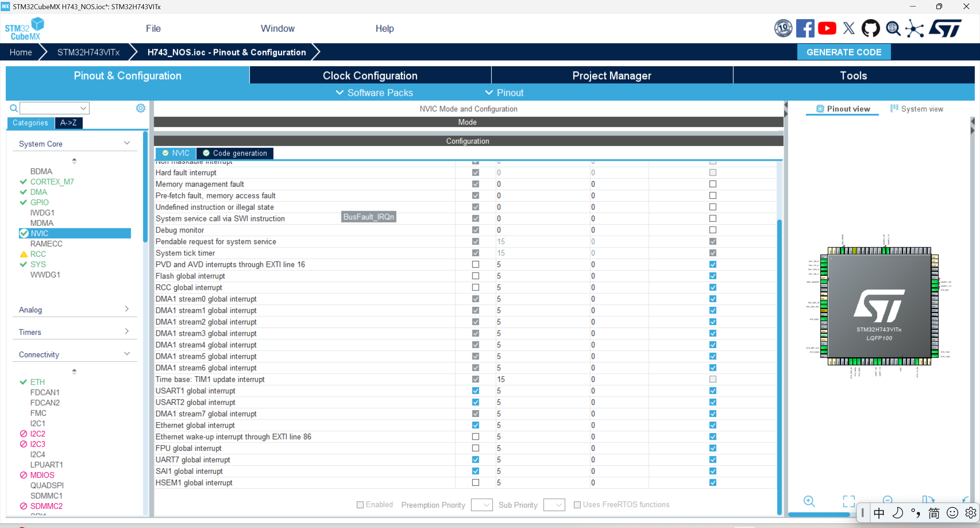Click the ST logo in the header
This screenshot has height=528, width=980.
tap(945, 28)
